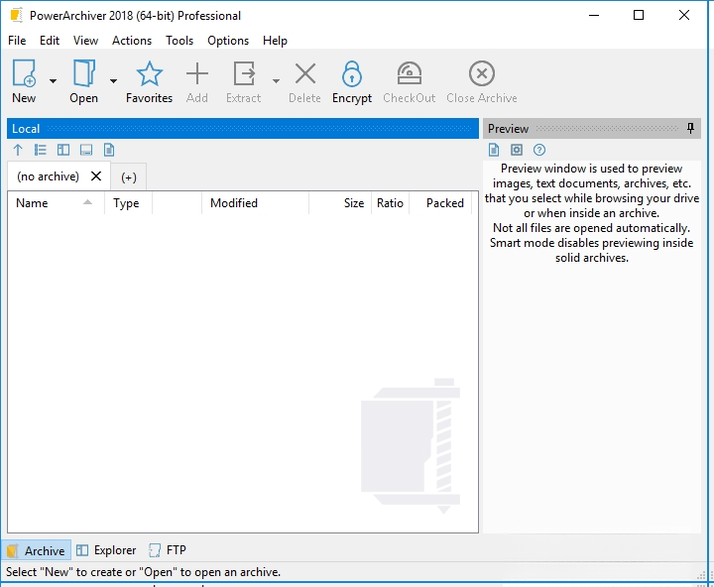714x587 pixels.
Task: Click the Add files plus icon
Action: point(197,74)
